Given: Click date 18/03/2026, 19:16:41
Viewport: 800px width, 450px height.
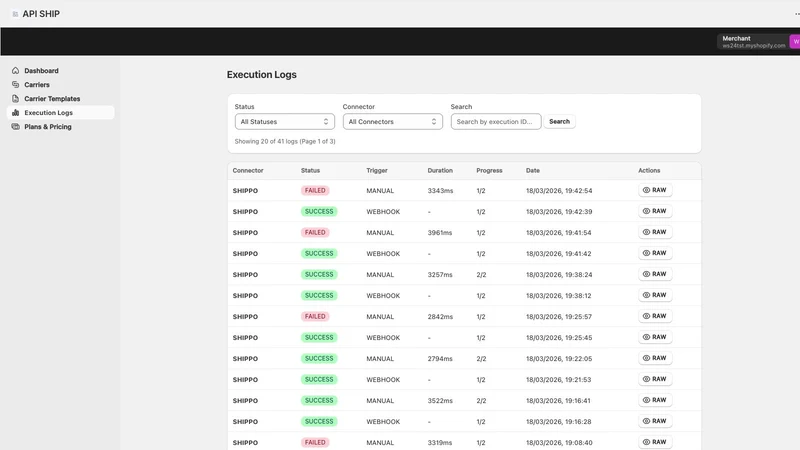Looking at the screenshot, I should (558, 401).
